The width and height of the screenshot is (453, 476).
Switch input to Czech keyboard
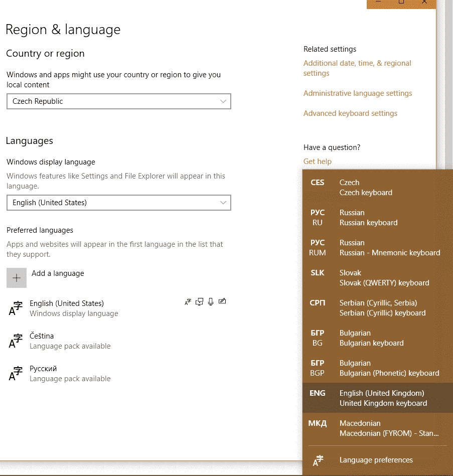(x=378, y=187)
